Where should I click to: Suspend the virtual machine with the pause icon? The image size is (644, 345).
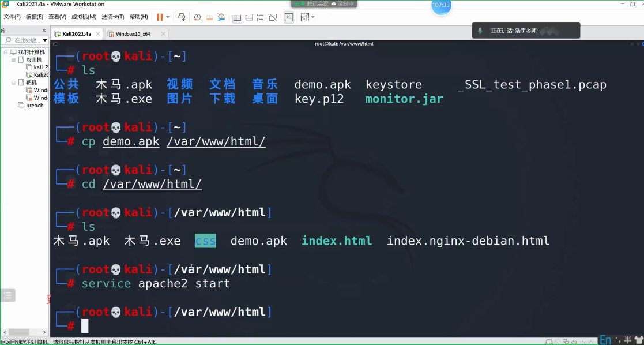click(x=159, y=17)
